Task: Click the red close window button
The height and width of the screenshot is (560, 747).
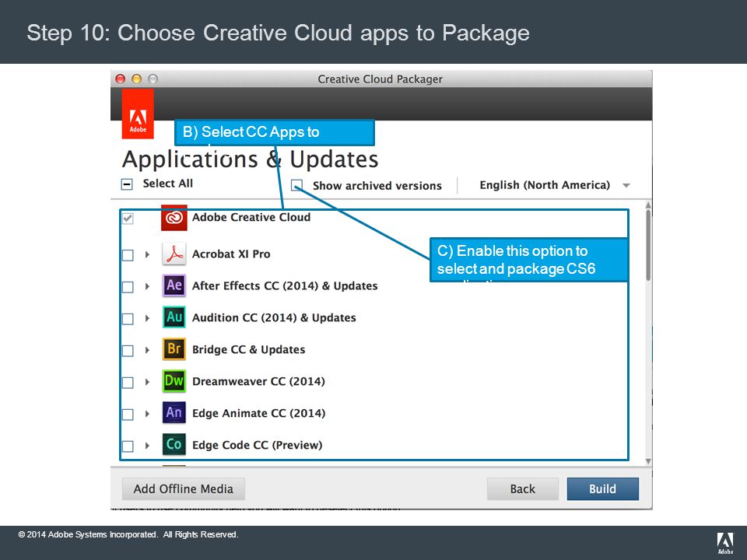Action: pyautogui.click(x=121, y=79)
